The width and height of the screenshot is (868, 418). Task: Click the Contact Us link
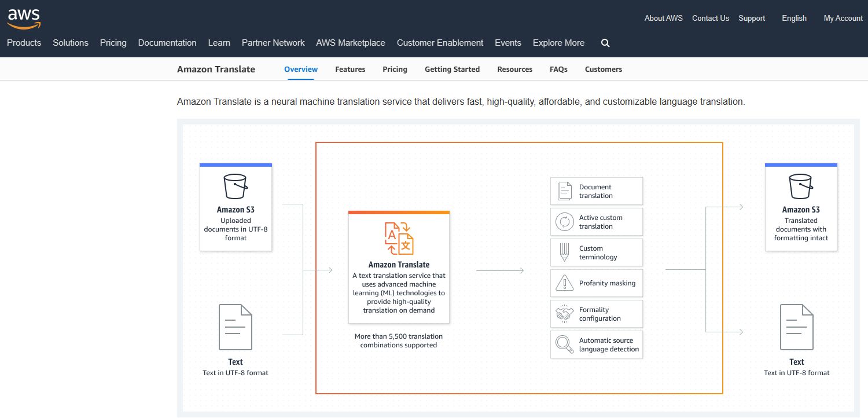tap(711, 18)
